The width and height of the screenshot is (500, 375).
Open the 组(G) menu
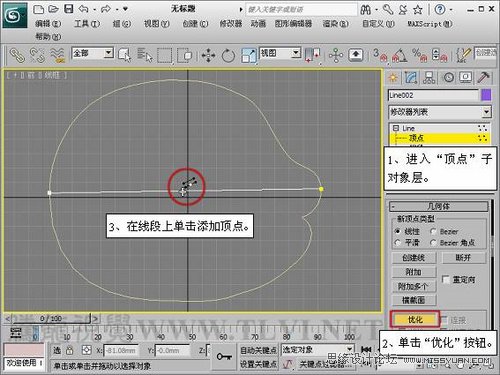(x=122, y=24)
